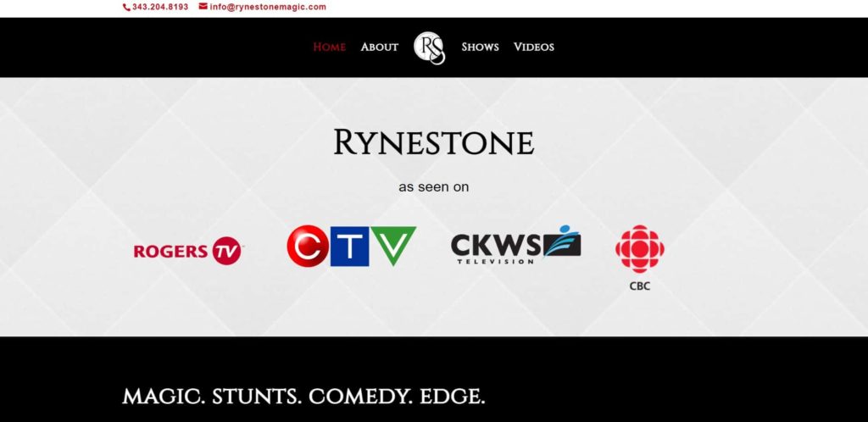
Task: Click the CBC gem logo
Action: 640,249
